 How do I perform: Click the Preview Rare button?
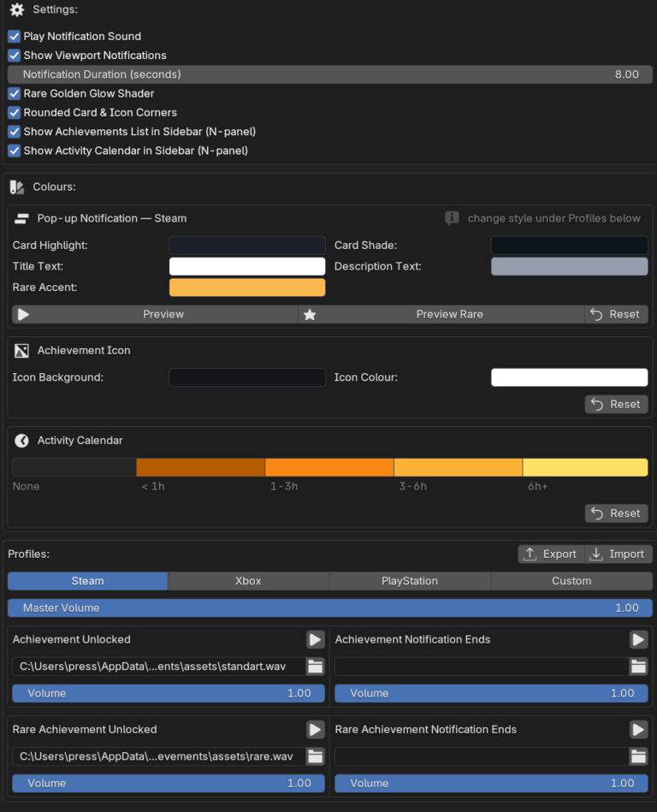441,314
